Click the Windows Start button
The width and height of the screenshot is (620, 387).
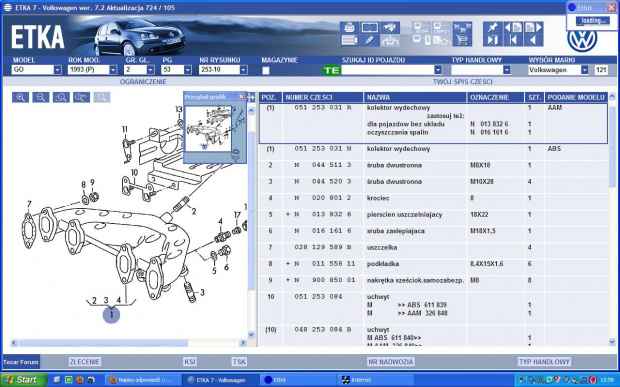pos(23,380)
